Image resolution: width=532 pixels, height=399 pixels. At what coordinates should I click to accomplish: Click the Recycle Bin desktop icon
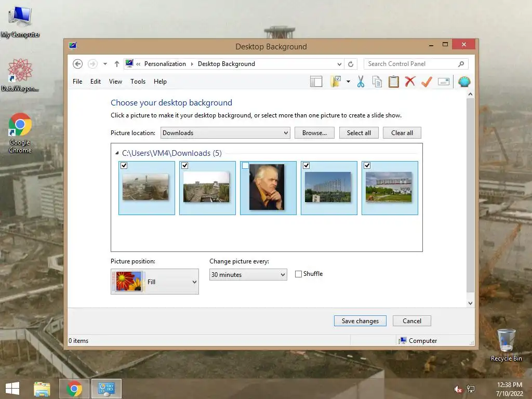[506, 345]
